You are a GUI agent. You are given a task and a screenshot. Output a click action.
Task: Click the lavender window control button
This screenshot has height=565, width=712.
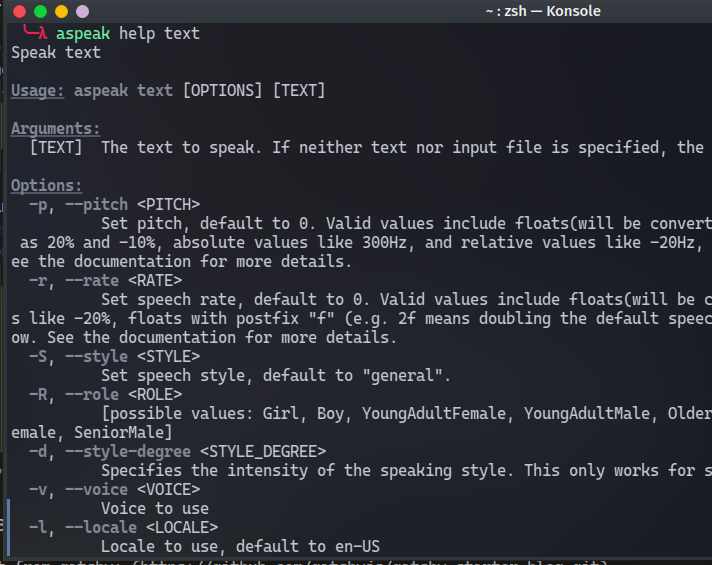click(x=82, y=11)
